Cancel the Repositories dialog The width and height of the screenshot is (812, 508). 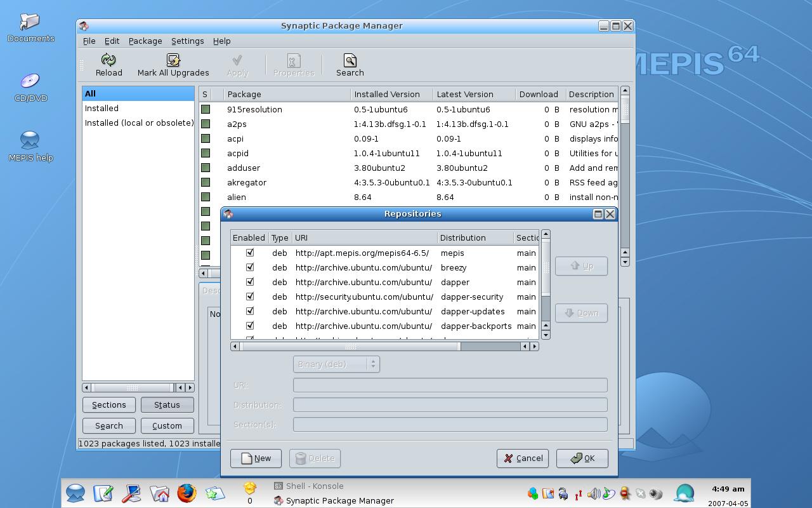pos(523,458)
